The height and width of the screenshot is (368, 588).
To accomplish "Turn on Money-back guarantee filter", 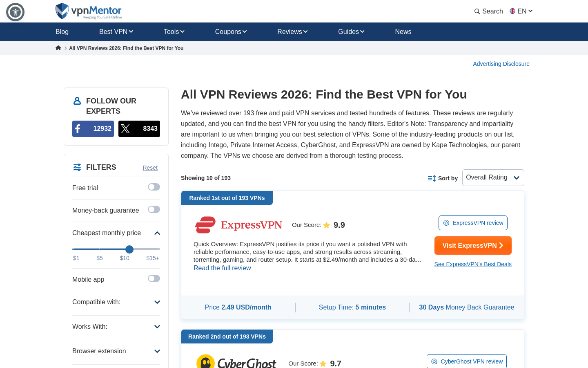I will tap(154, 209).
